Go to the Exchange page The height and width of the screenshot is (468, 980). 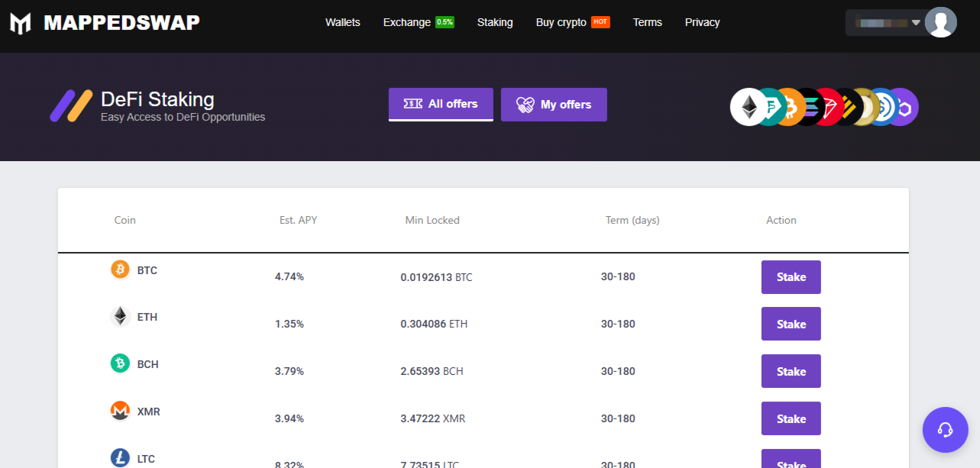click(407, 22)
